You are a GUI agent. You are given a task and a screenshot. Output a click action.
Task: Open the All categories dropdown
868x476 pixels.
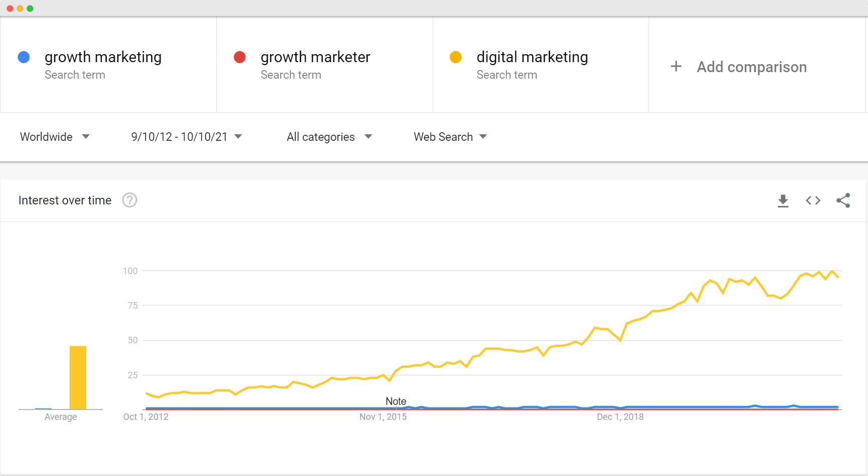(x=329, y=137)
